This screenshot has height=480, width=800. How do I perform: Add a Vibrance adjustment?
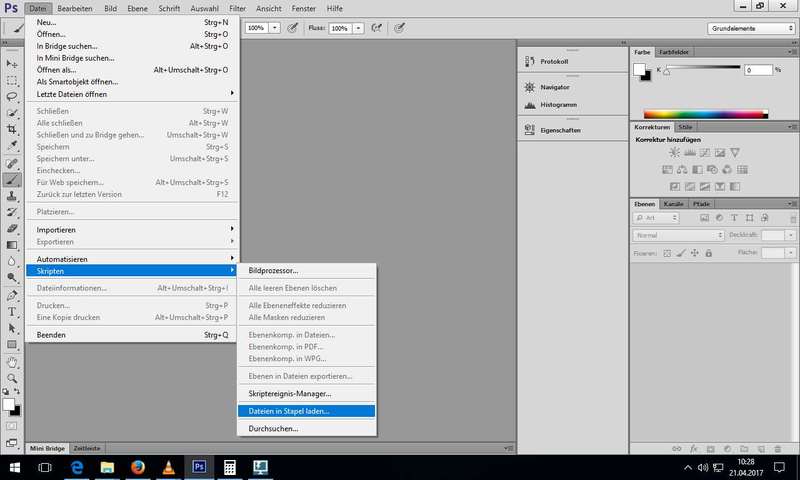[735, 153]
